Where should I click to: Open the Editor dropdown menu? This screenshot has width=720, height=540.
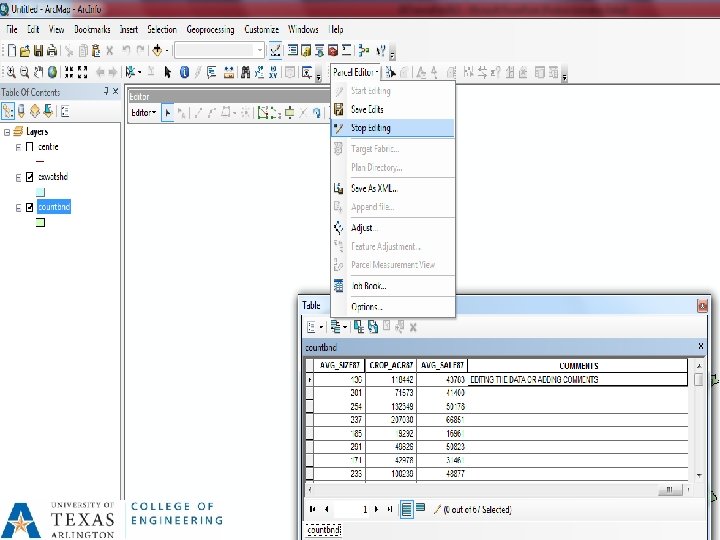coord(144,112)
